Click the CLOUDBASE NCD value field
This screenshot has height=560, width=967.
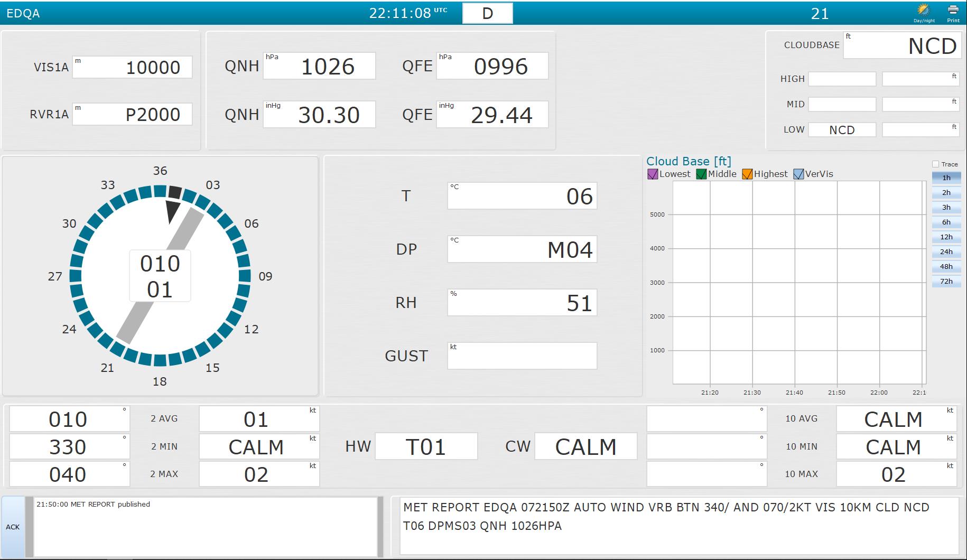click(x=901, y=45)
